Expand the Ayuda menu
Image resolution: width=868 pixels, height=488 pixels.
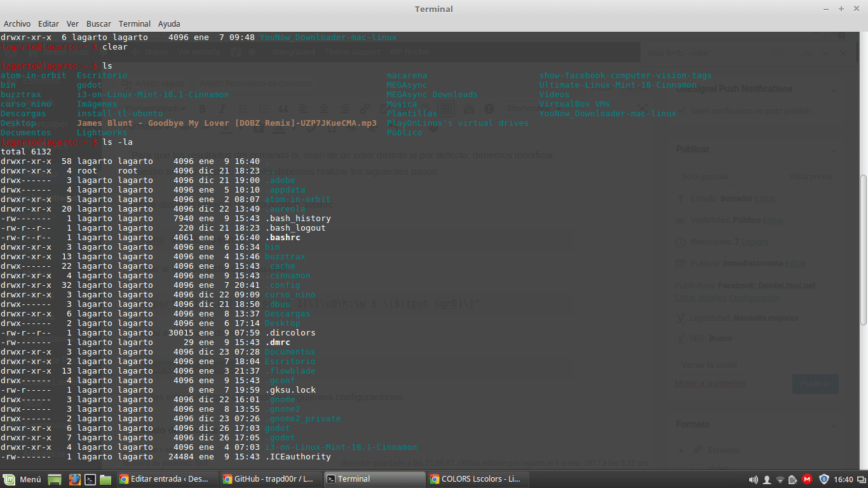click(x=169, y=24)
